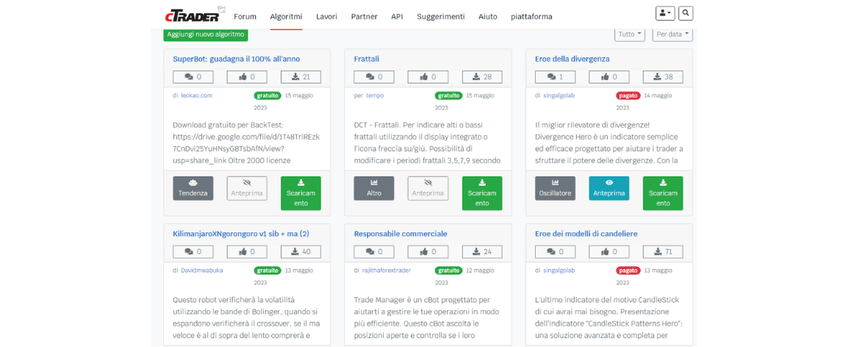Click downloads count 21 on SuperBot

pos(301,77)
